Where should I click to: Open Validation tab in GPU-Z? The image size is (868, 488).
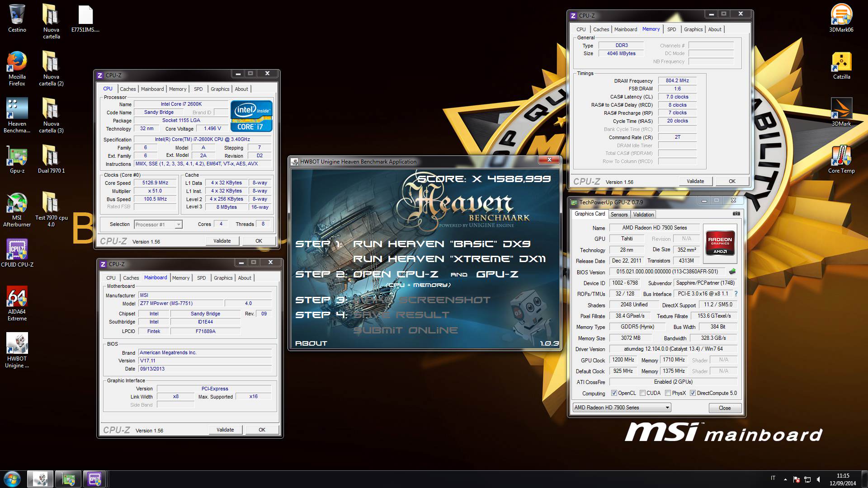643,215
